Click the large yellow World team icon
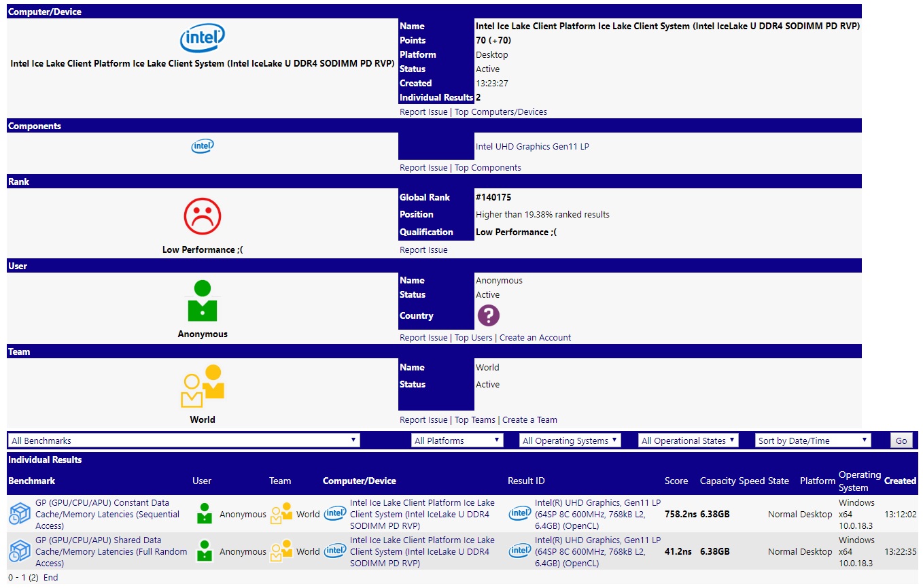 click(x=203, y=386)
